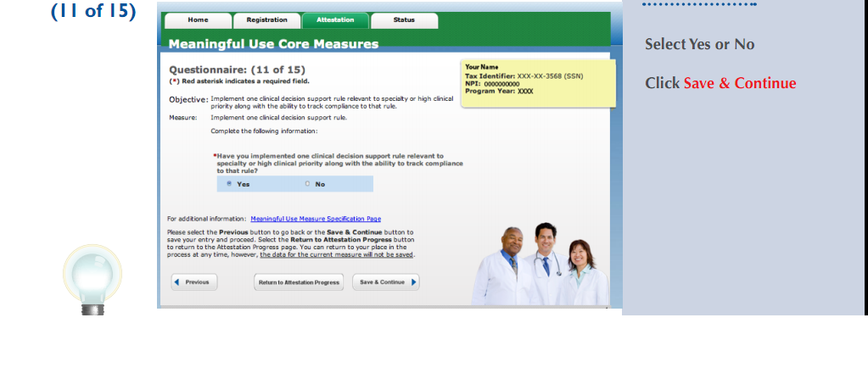
Task: Click the left arrow on Previous button
Action: (177, 282)
